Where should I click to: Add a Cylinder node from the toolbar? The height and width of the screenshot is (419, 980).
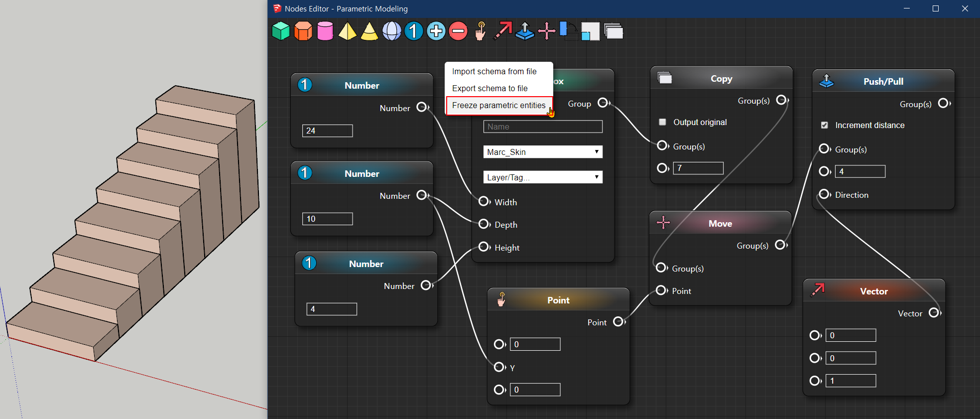pyautogui.click(x=325, y=31)
